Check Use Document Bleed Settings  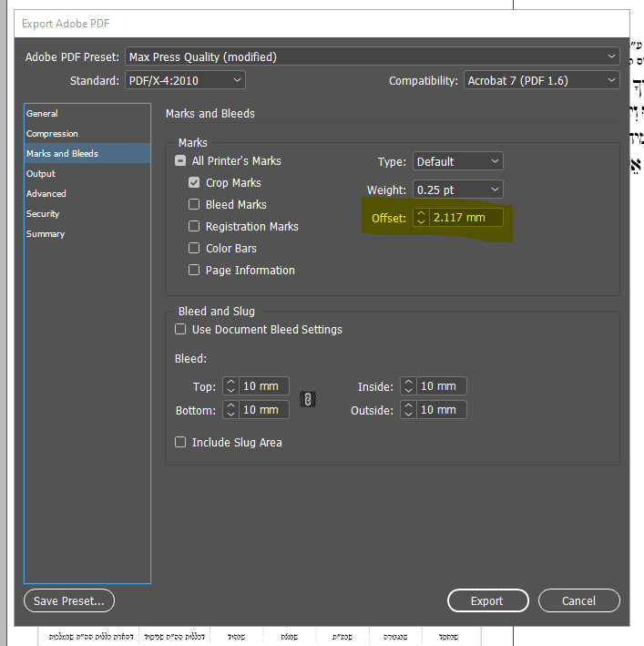180,329
